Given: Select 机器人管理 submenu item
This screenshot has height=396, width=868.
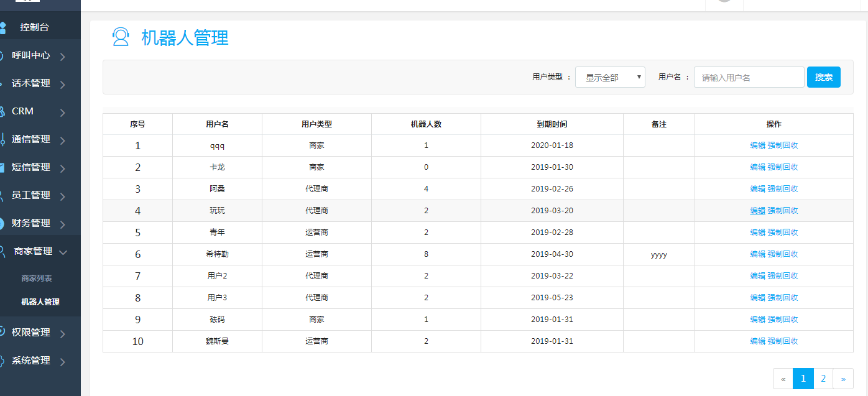Looking at the screenshot, I should [40, 302].
